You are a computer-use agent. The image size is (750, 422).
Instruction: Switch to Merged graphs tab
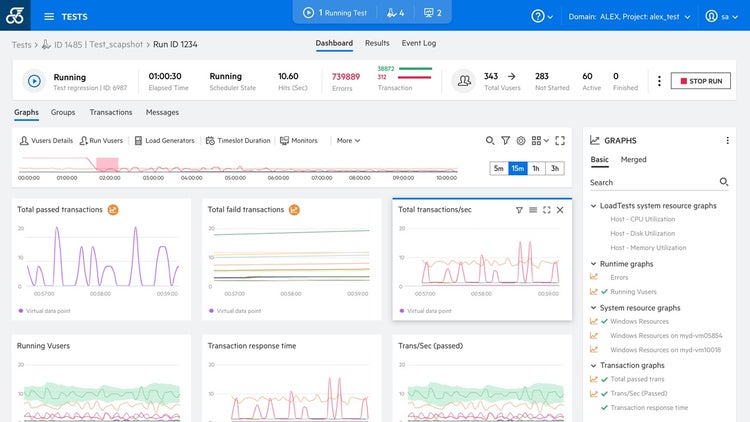633,160
